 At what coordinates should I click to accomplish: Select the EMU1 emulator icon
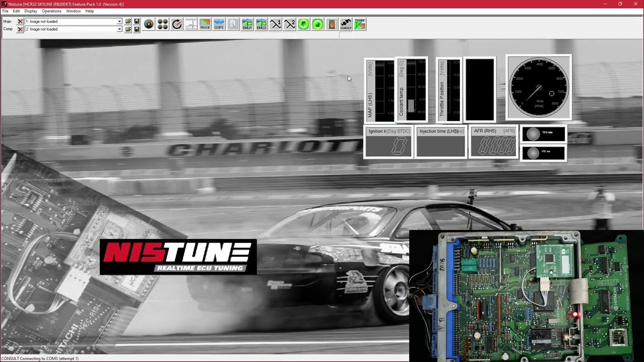(247, 24)
